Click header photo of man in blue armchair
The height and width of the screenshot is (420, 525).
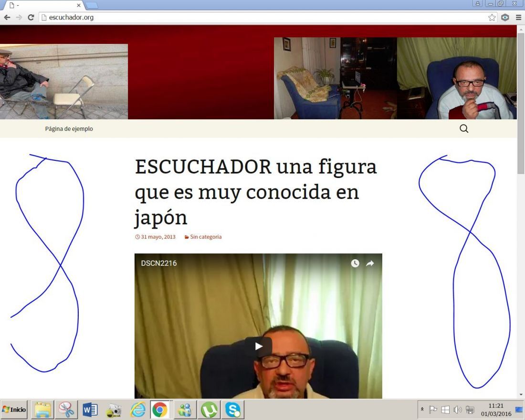coord(457,78)
